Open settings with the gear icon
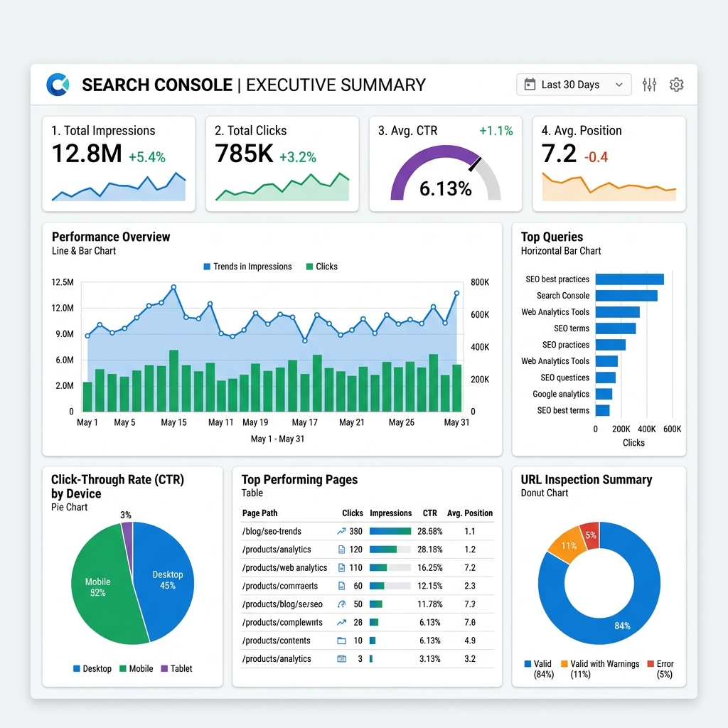Screen dimensions: 728x728 (677, 85)
